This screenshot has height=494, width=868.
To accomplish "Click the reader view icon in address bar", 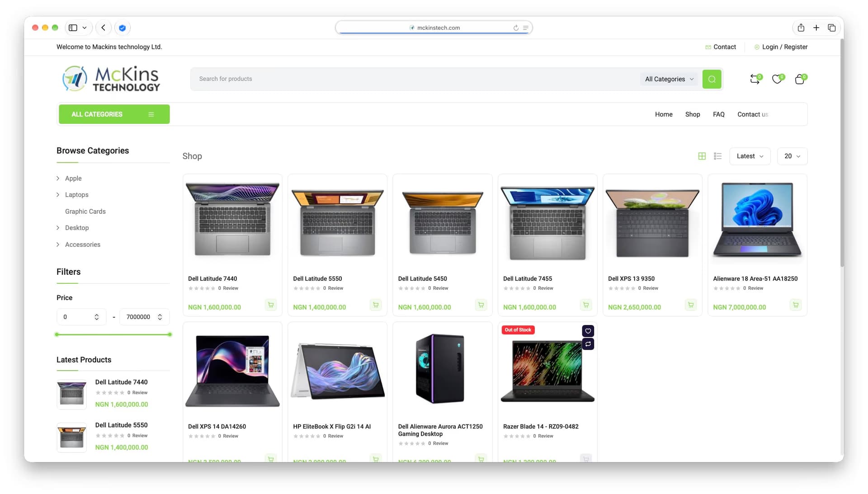I will (525, 28).
